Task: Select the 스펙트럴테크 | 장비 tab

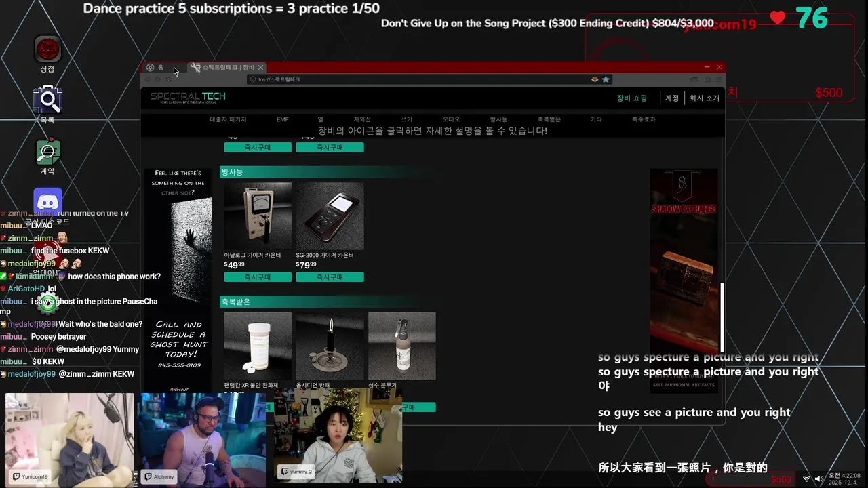Action: click(x=226, y=68)
